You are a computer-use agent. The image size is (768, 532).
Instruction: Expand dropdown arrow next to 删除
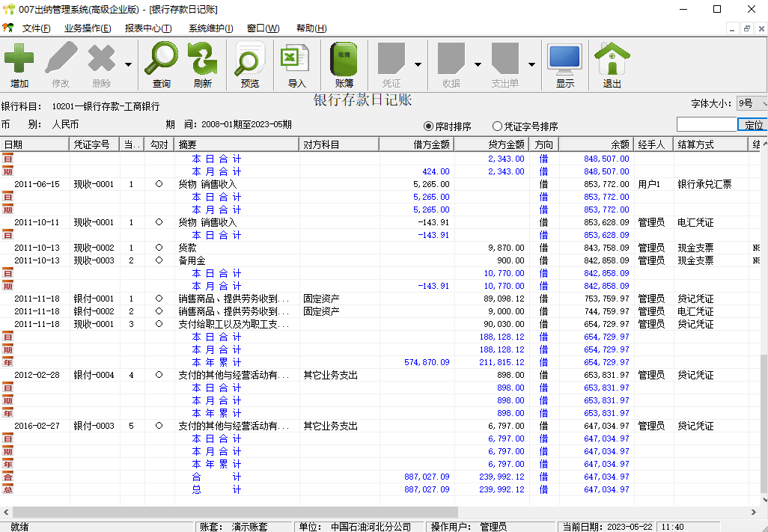point(128,64)
